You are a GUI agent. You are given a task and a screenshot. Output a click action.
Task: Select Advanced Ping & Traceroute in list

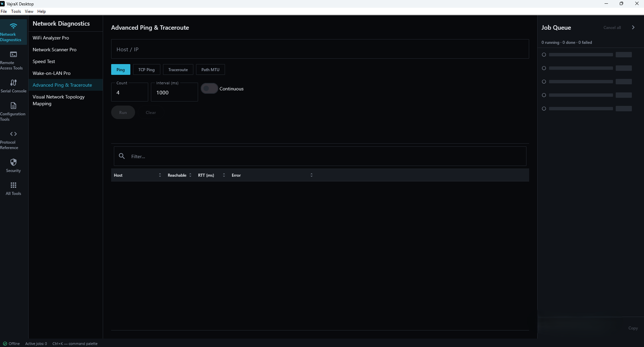(66, 85)
